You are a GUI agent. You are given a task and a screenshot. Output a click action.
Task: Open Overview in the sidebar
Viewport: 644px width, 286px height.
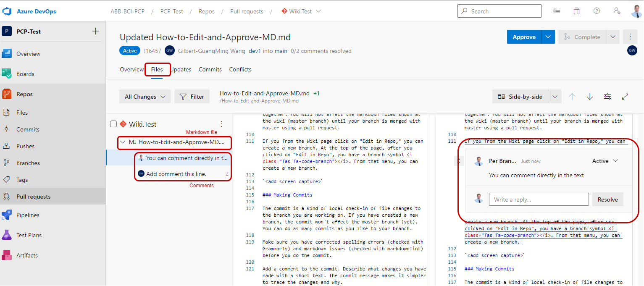tap(53, 54)
